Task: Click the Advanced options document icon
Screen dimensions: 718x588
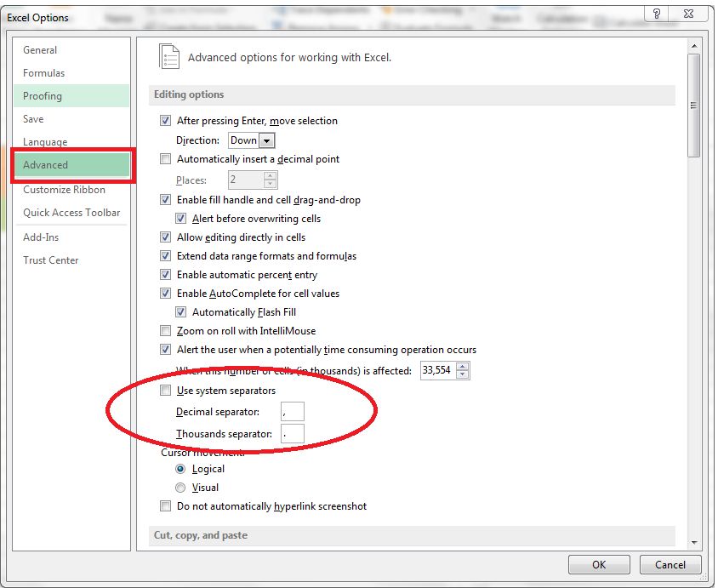Action: [x=169, y=57]
